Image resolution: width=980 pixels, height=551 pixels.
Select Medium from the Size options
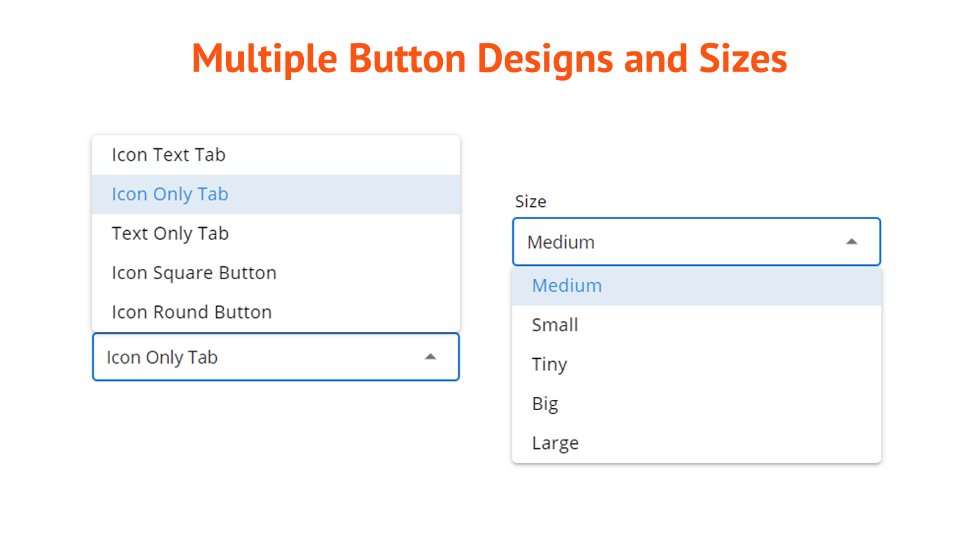tap(566, 285)
